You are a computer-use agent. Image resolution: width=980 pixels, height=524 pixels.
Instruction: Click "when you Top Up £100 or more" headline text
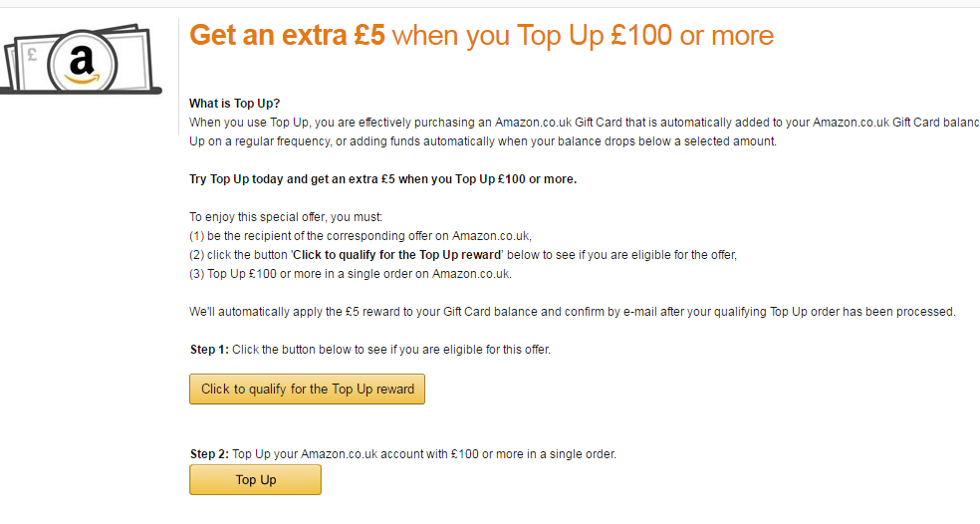point(583,36)
